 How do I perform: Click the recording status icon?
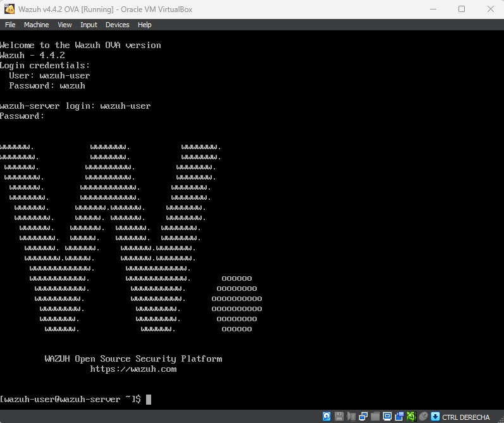[399, 417]
